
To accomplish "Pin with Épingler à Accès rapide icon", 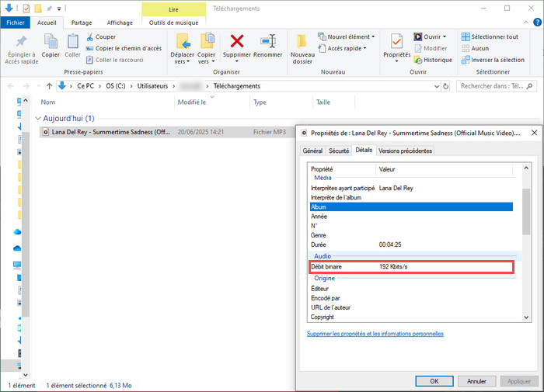I will point(21,42).
